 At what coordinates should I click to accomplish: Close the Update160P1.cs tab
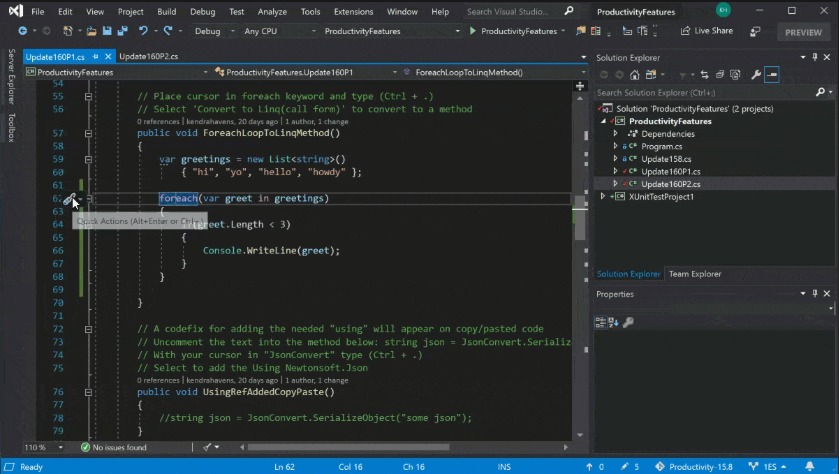click(108, 56)
